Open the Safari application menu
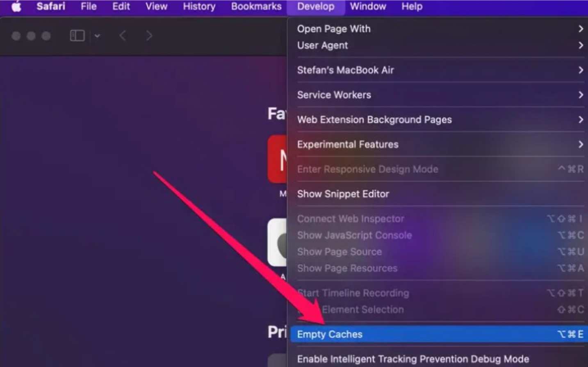Viewport: 588px width, 367px height. [50, 7]
